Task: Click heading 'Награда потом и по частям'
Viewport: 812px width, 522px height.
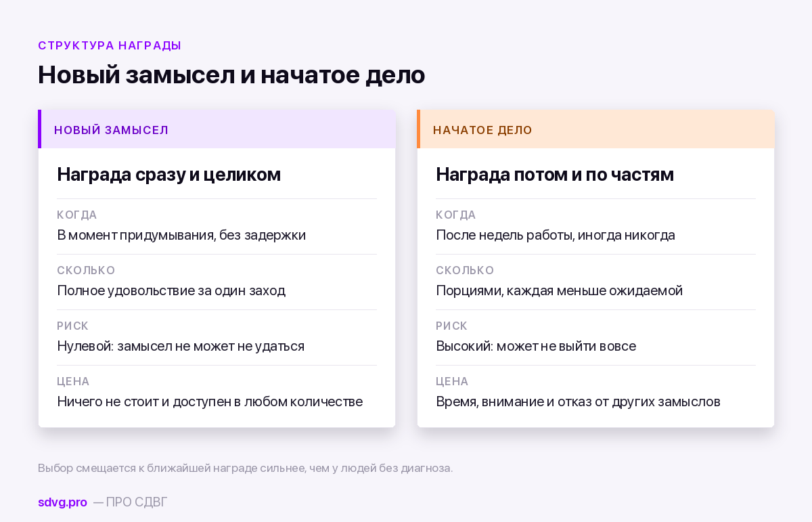Action: click(x=555, y=175)
